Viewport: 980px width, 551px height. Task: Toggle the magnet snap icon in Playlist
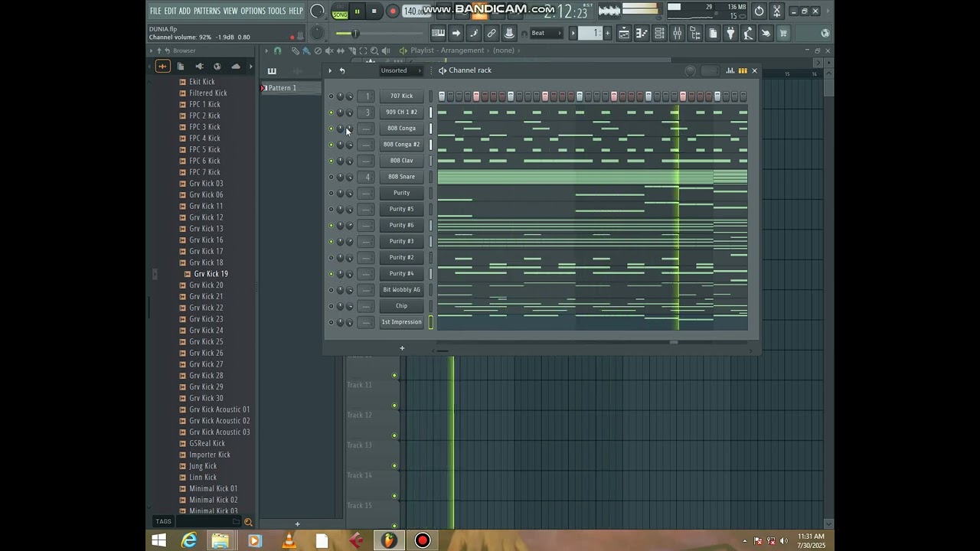point(277,51)
